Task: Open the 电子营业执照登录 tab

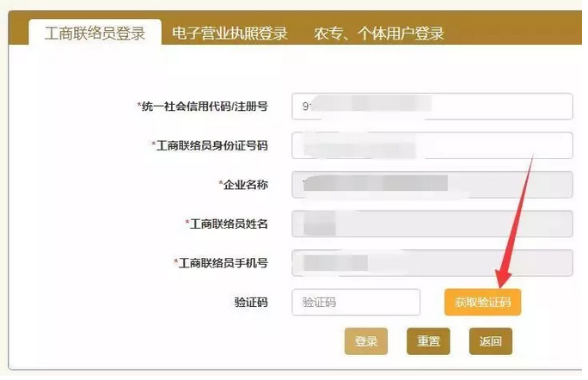Action: pyautogui.click(x=230, y=34)
